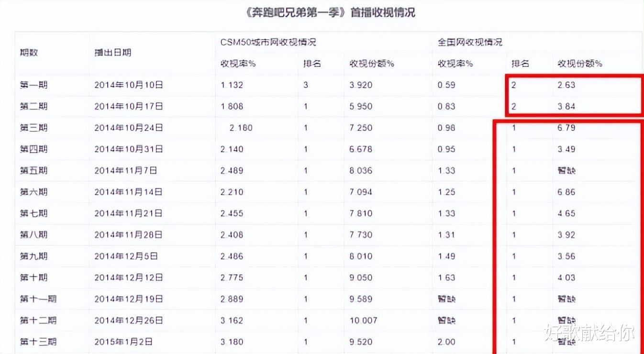
Task: Click the rating value 1.808
Action: click(232, 106)
